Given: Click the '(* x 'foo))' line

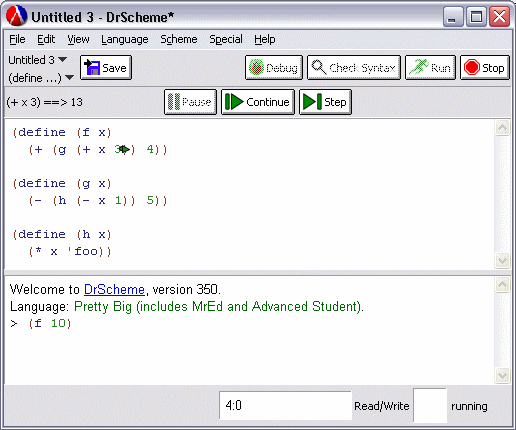Looking at the screenshot, I should click(x=70, y=251).
